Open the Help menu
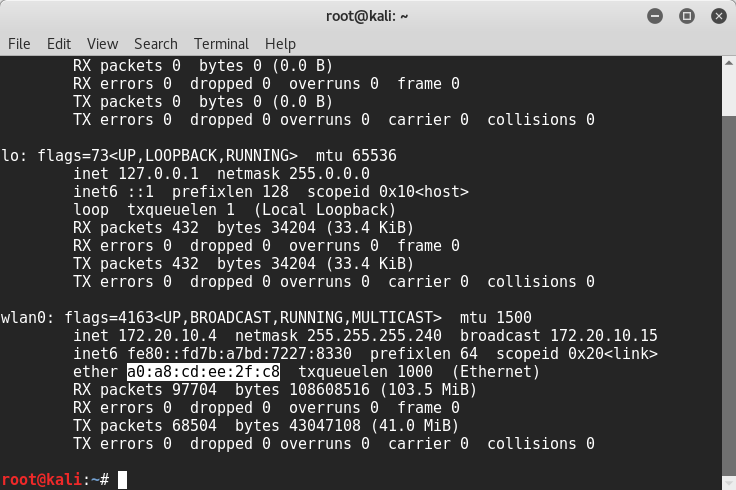 [280, 44]
